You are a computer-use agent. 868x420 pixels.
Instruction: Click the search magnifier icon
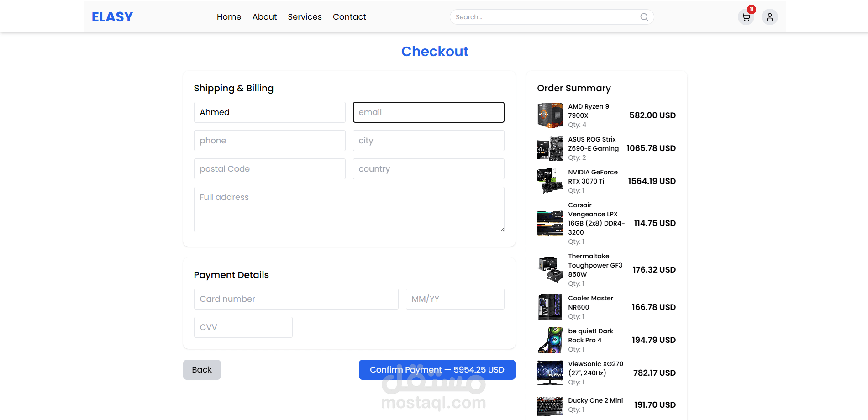tap(644, 17)
